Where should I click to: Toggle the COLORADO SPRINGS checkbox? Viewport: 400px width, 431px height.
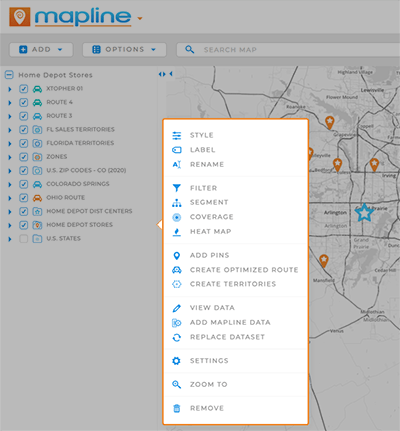click(23, 184)
